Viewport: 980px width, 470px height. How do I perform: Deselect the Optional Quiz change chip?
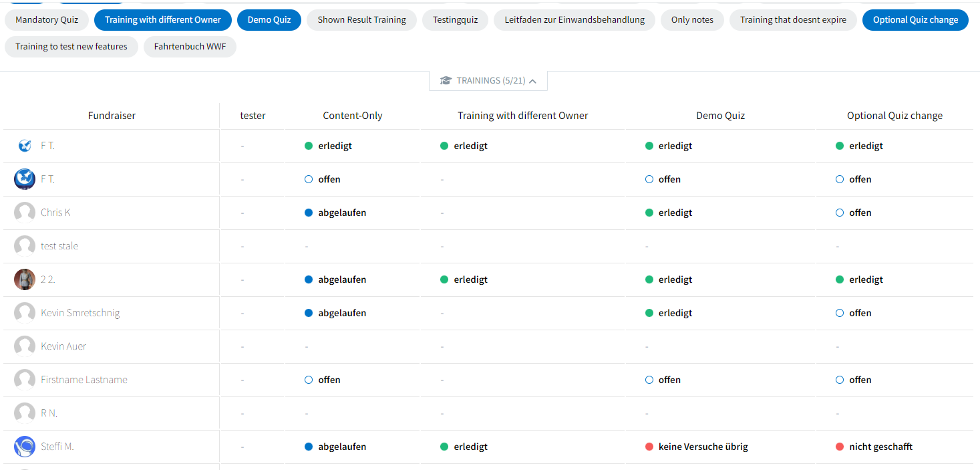(x=915, y=20)
